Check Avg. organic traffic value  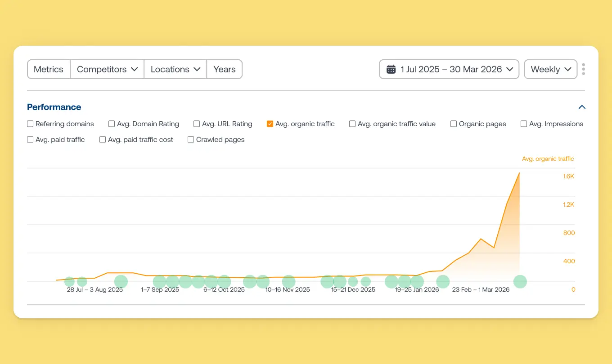pos(352,123)
